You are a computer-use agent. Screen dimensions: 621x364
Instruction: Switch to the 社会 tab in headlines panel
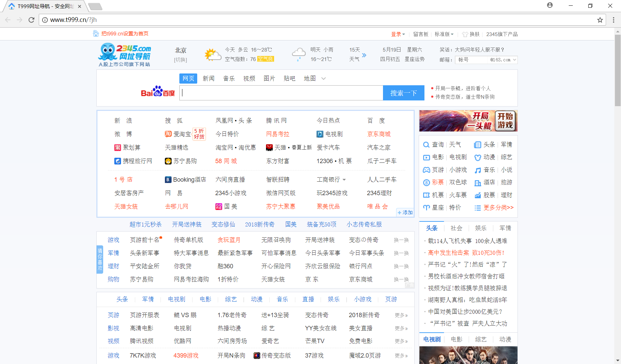[456, 228]
